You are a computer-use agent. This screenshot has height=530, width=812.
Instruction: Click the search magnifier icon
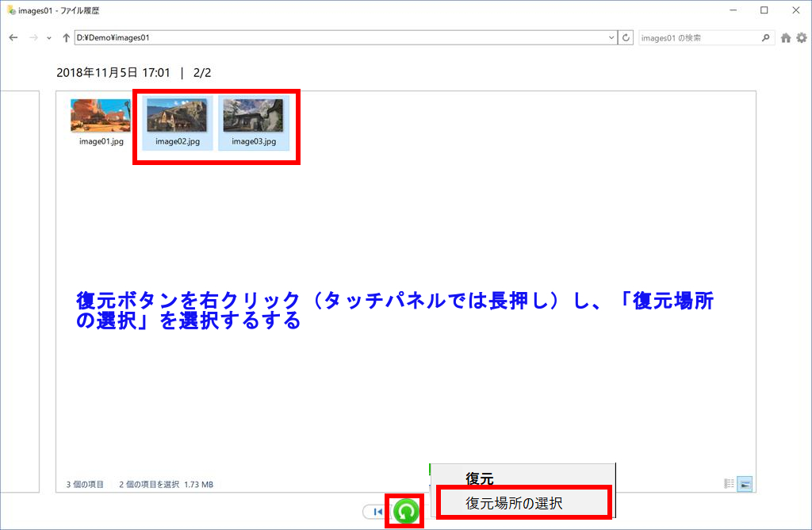tap(765, 37)
